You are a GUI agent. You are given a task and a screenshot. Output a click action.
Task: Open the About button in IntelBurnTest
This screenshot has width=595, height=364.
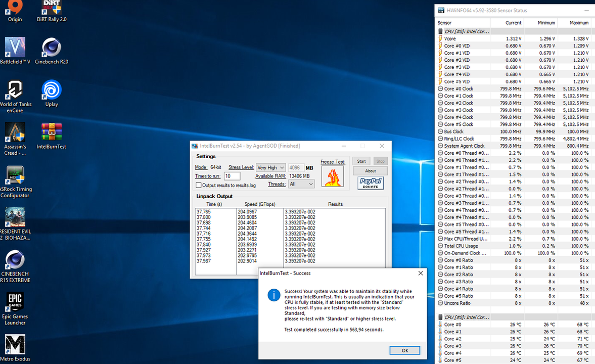coord(371,171)
